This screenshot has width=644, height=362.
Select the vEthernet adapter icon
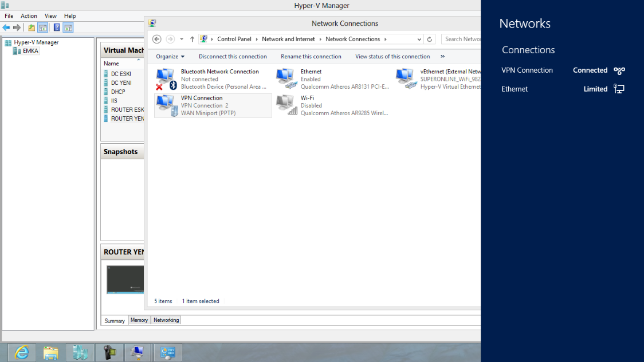point(406,79)
